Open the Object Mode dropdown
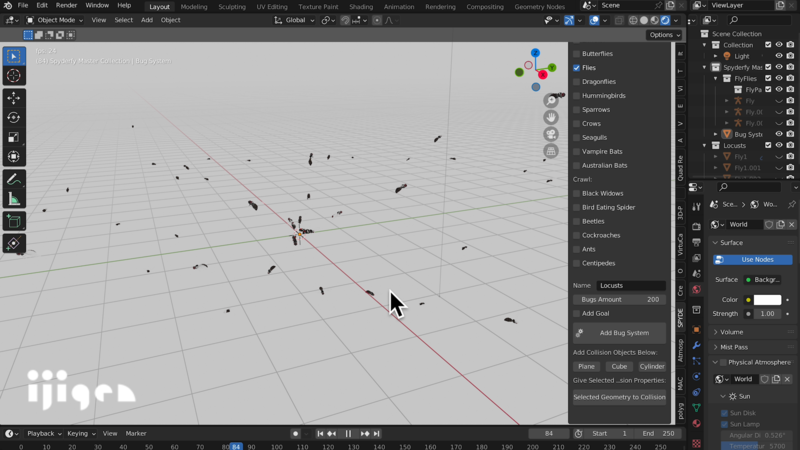The height and width of the screenshot is (450, 800). click(55, 20)
